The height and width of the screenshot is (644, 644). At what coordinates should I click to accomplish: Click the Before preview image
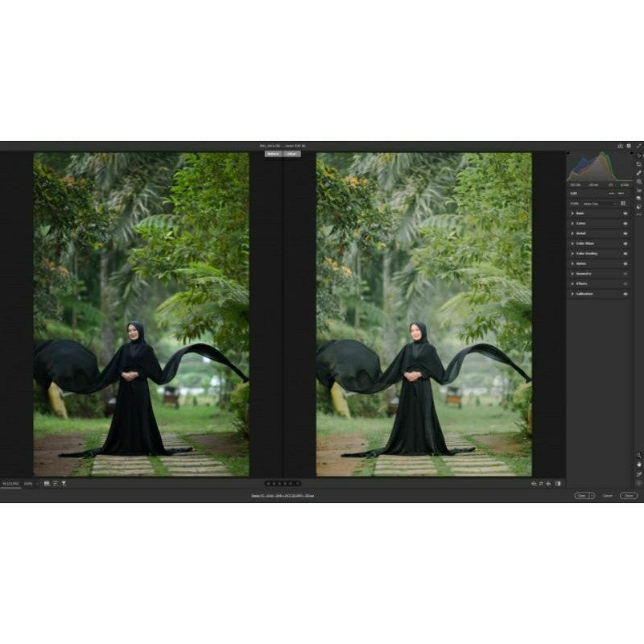coord(141,314)
